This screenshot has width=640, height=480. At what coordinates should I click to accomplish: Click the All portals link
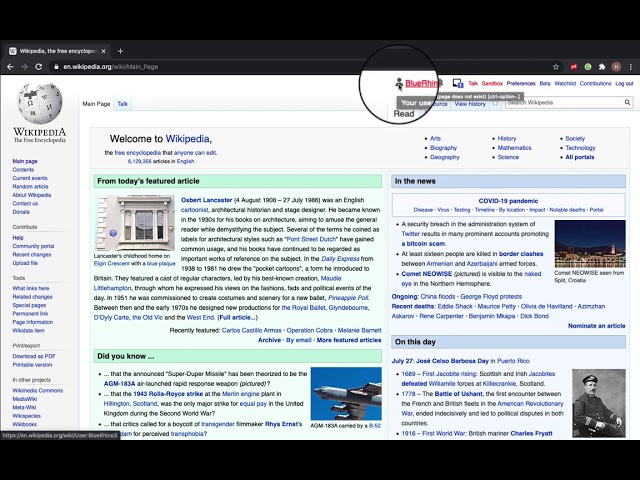click(580, 157)
